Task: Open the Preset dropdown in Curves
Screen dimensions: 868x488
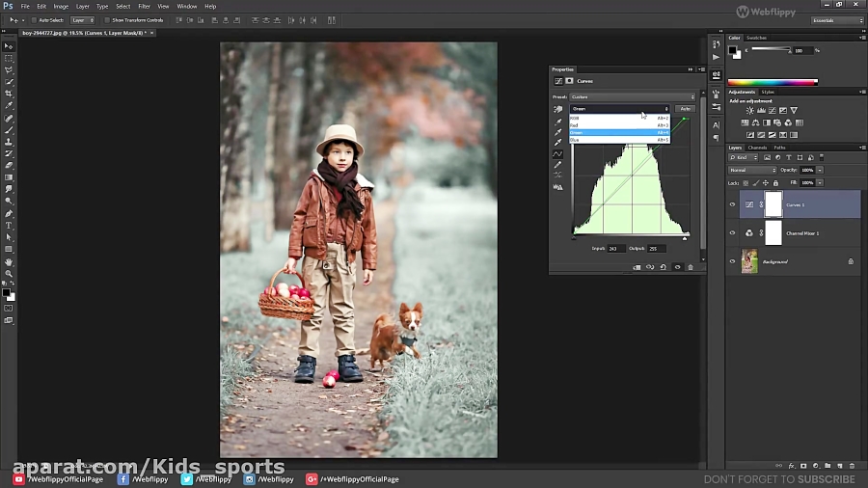Action: click(x=632, y=96)
